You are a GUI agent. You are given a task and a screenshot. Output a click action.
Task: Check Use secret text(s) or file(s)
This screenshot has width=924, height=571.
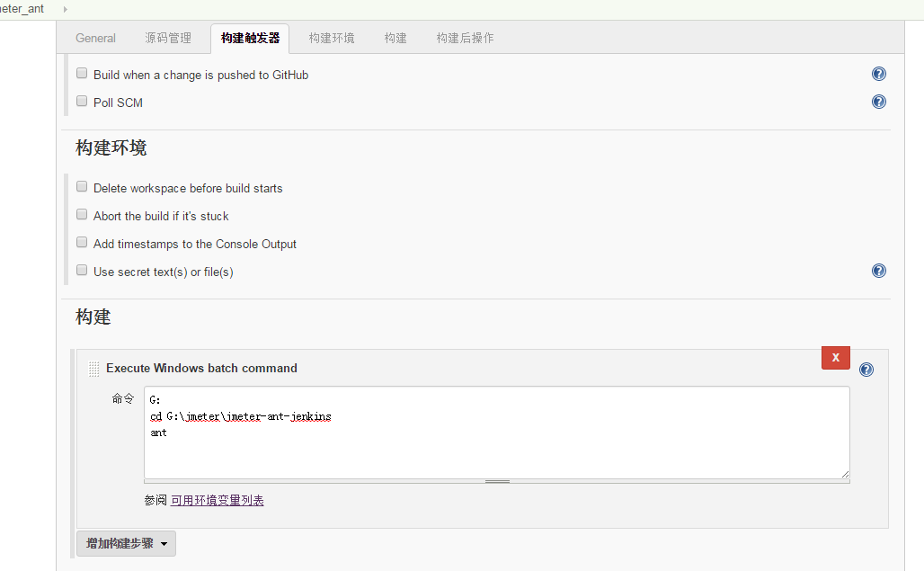(x=82, y=270)
